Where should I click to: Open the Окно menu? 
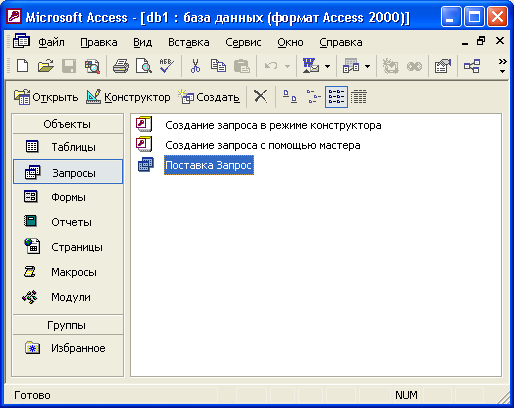tap(290, 42)
